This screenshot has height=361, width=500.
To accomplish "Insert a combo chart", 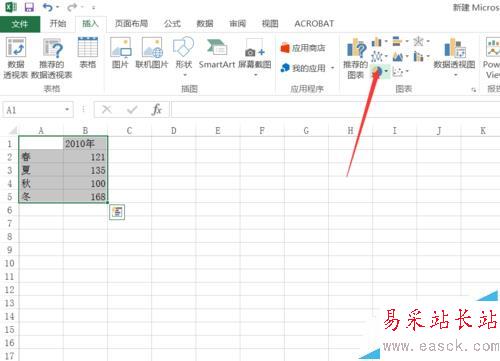I will [x=418, y=57].
